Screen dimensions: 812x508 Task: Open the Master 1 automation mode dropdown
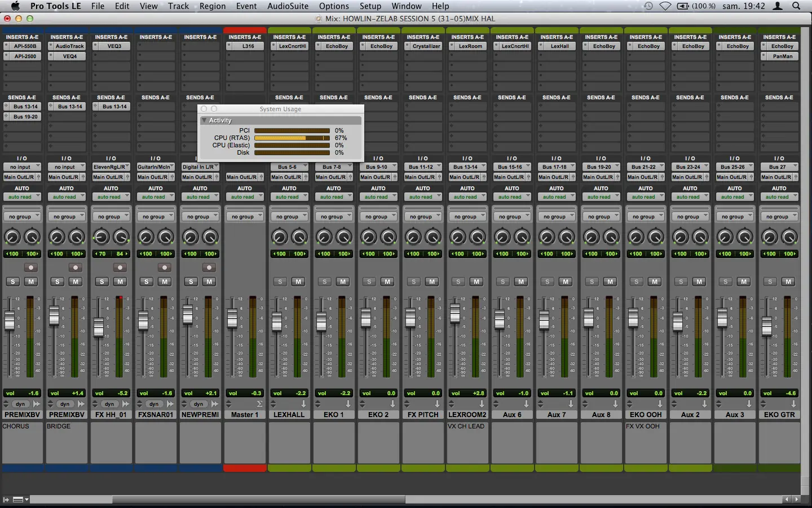(245, 197)
